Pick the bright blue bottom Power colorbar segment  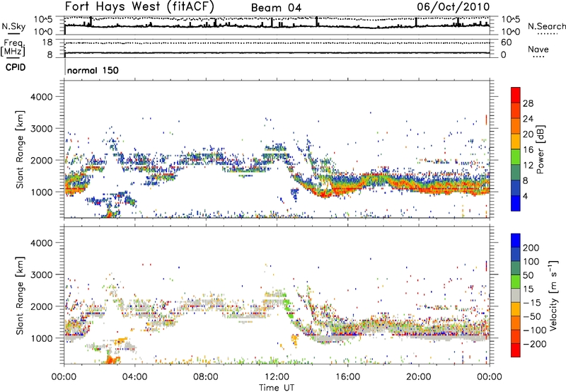pos(516,203)
